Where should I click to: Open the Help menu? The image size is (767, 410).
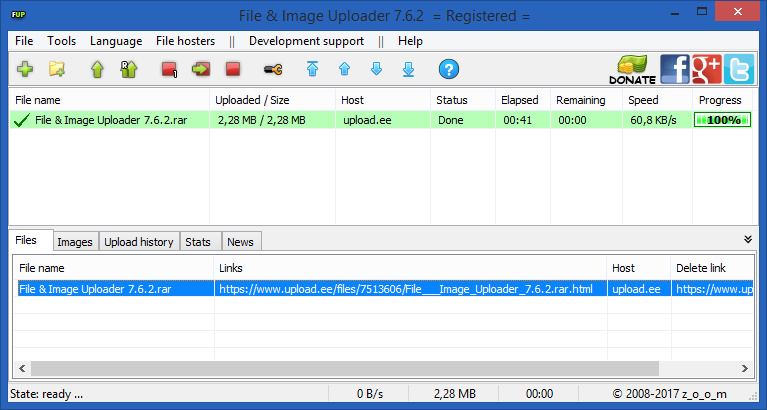(410, 41)
